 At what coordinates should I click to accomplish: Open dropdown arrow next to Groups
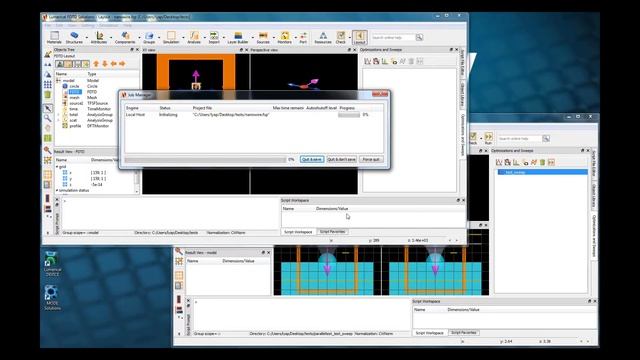[159, 38]
